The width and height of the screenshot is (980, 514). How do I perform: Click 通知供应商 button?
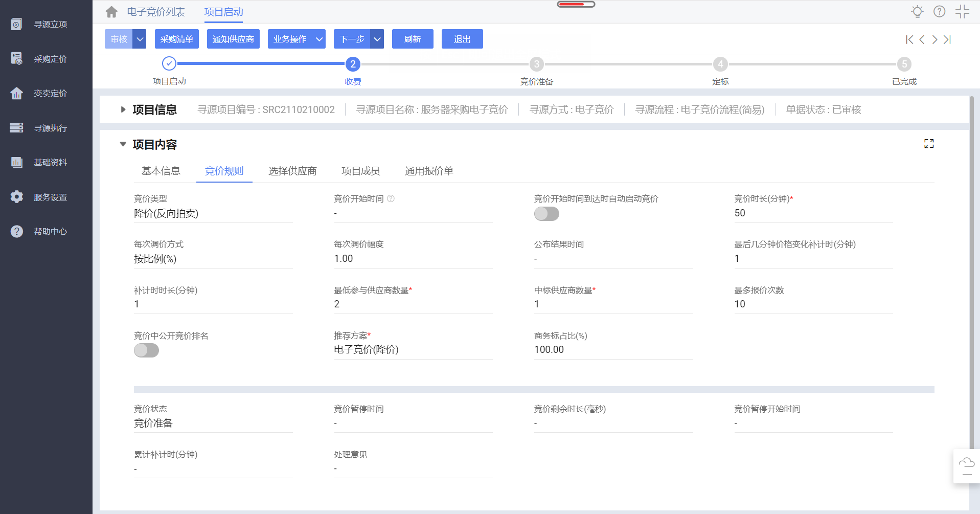point(233,39)
